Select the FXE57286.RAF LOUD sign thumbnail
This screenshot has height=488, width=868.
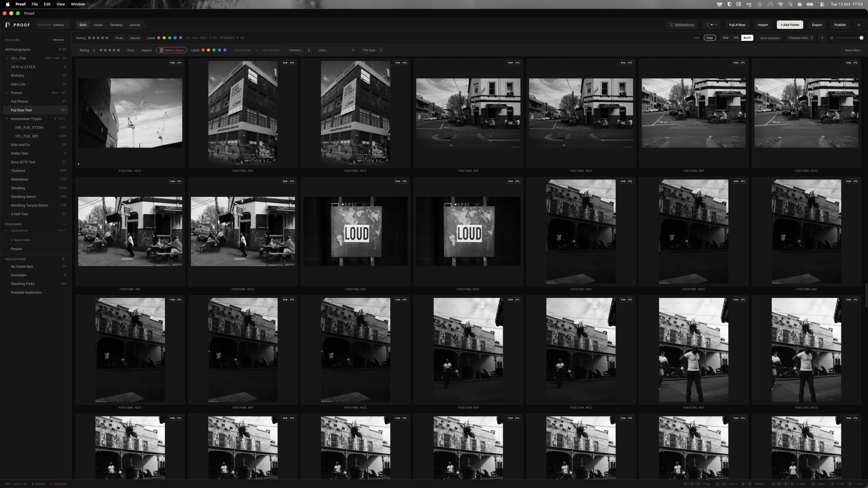[x=356, y=232]
